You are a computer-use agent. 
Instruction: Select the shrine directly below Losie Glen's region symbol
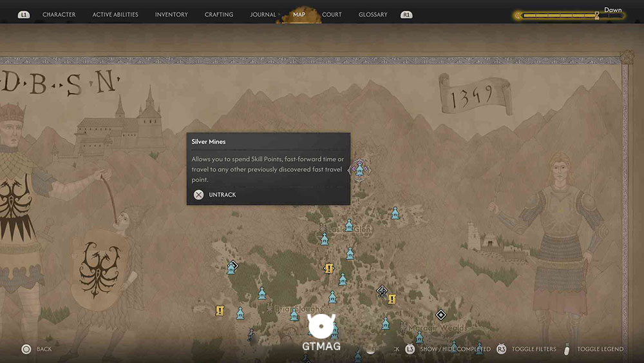coord(325,239)
